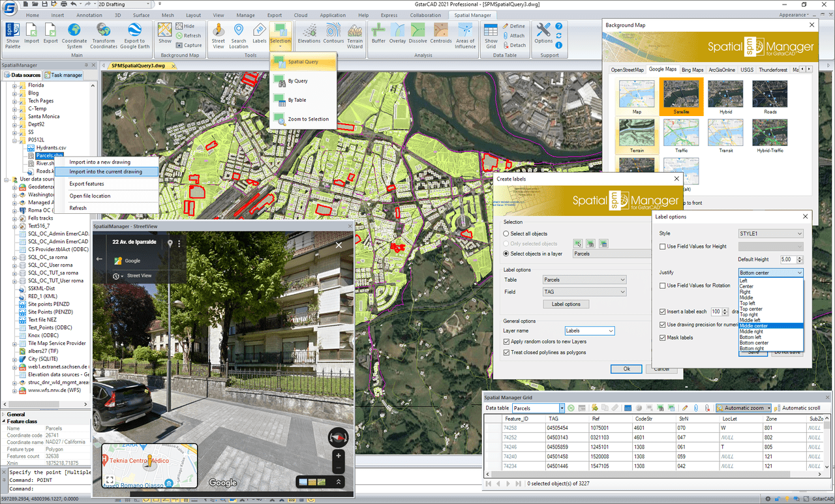Image resolution: width=835 pixels, height=504 pixels.
Task: Choose 'Zoom to Selection' from the Selection menu
Action: click(303, 119)
